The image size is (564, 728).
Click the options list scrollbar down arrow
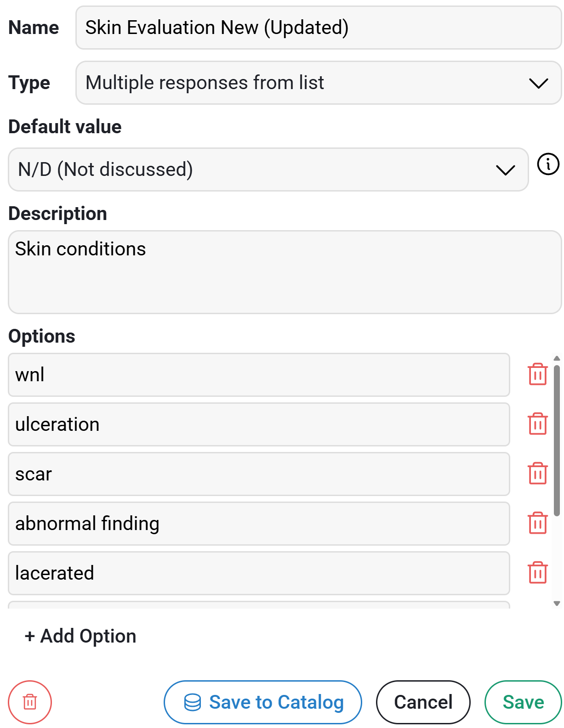557,604
